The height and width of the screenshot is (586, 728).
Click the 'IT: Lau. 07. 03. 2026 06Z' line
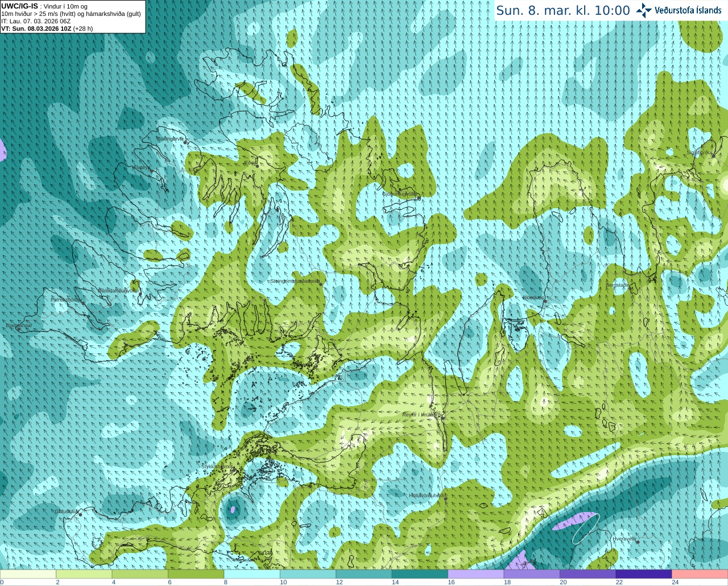tap(36, 21)
